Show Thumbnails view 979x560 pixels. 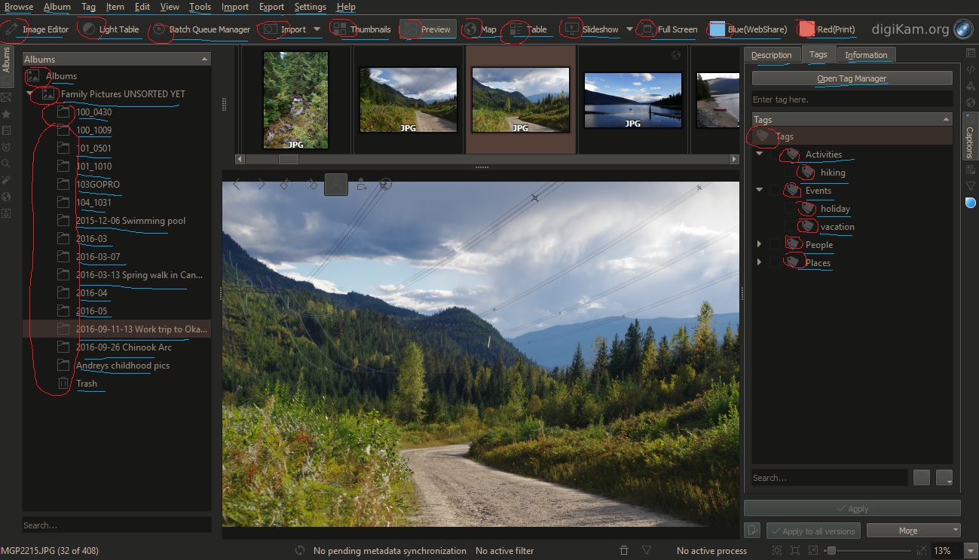point(362,29)
